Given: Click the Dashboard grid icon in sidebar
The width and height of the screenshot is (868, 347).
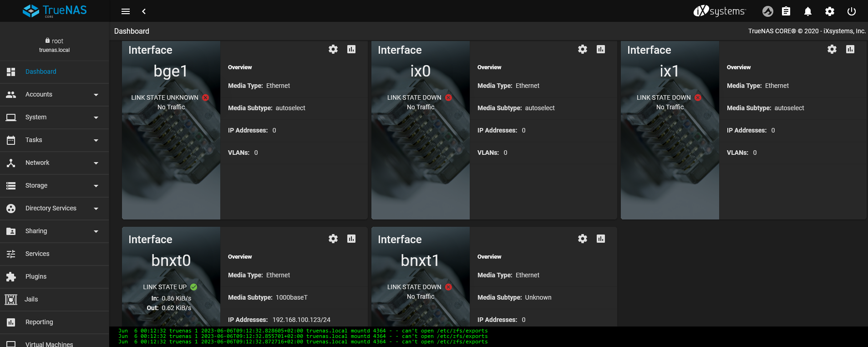Looking at the screenshot, I should 11,72.
